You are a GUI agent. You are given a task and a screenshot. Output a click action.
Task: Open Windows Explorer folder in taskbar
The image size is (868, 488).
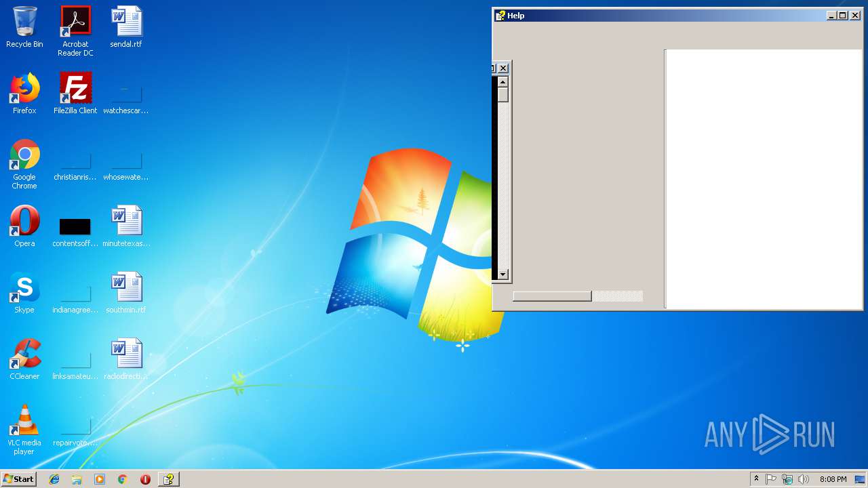pyautogui.click(x=77, y=479)
